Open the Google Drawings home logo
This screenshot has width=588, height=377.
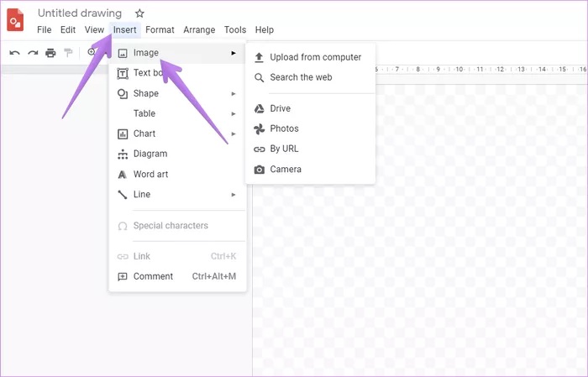tap(15, 19)
